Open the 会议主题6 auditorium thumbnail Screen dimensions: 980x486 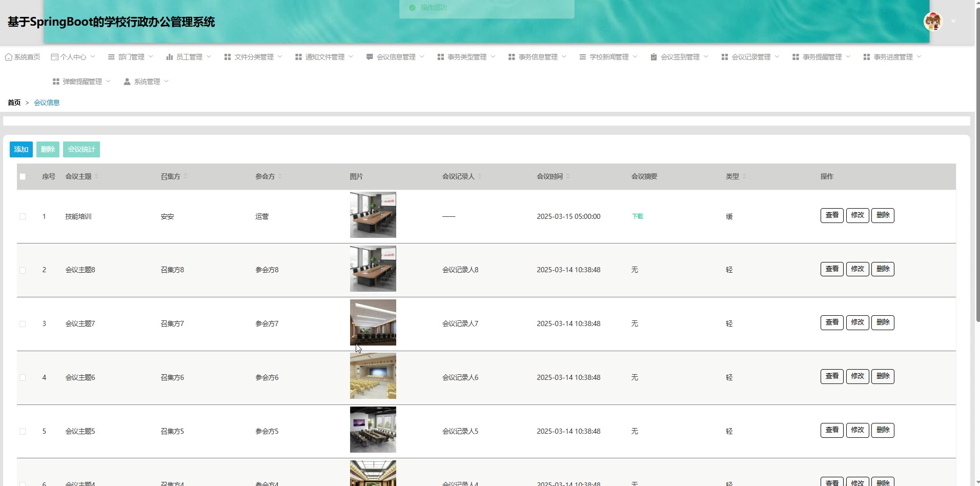pos(373,376)
